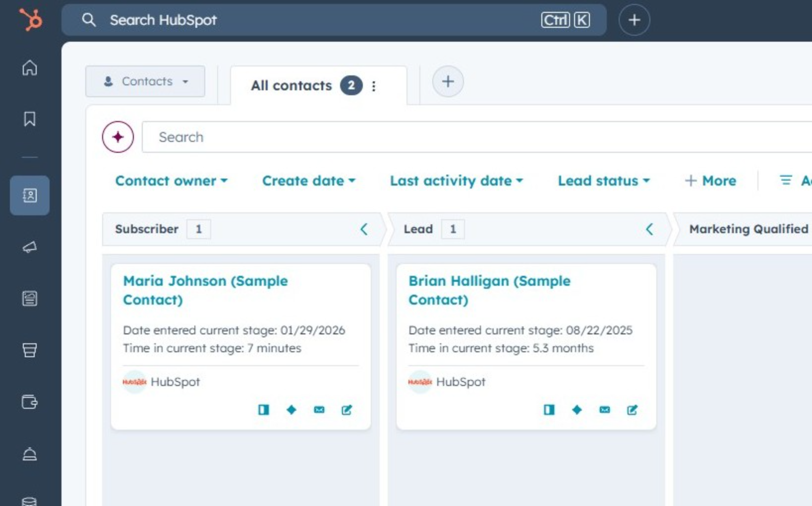The height and width of the screenshot is (506, 812).
Task: Open the Commerce wallet icon in sidebar
Action: pyautogui.click(x=29, y=402)
